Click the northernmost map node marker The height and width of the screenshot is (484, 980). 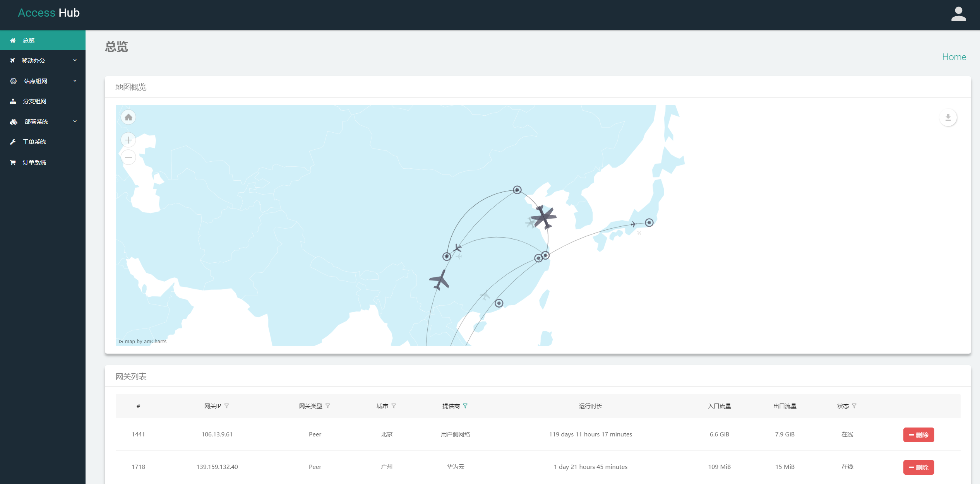[517, 190]
